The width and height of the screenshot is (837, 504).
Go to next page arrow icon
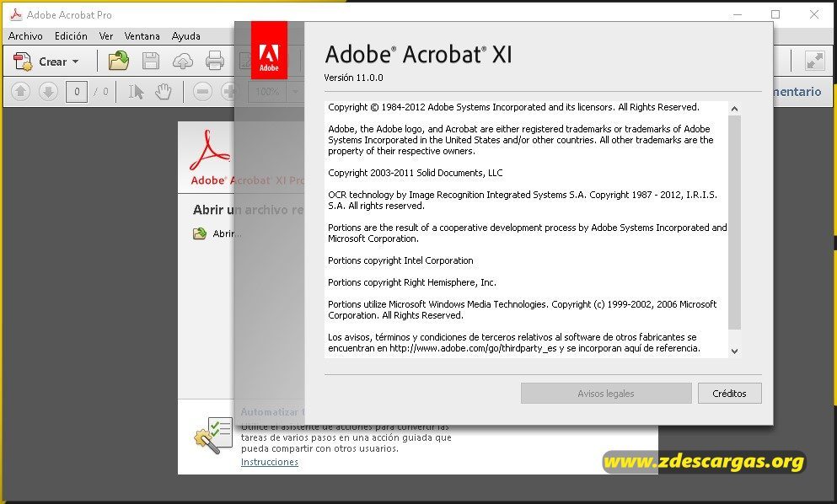[x=48, y=92]
